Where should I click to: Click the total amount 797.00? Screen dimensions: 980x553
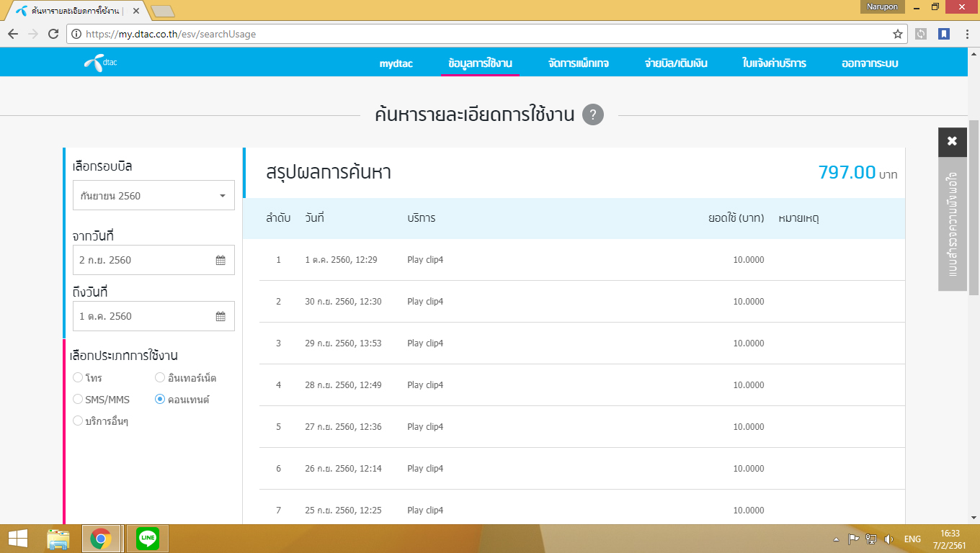point(847,172)
